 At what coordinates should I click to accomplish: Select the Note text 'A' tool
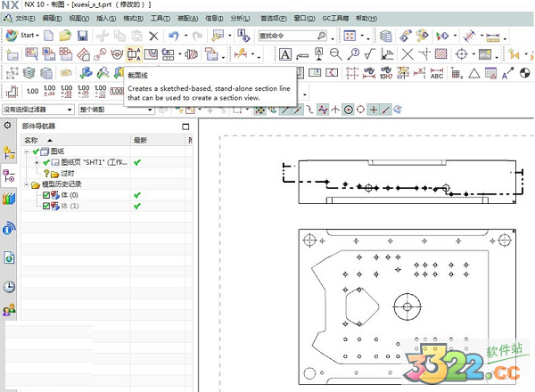tap(285, 54)
